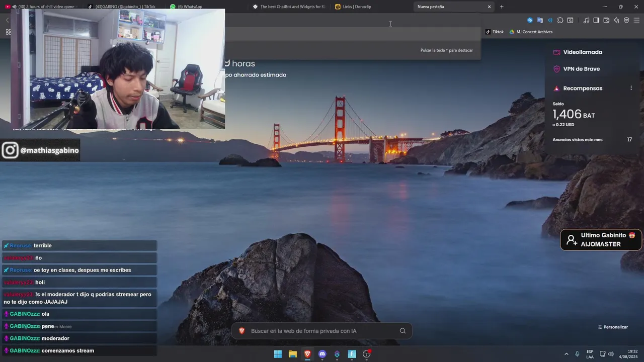Screen dimensions: 644x362
Task: Click the Shazam extension icon
Action: [530, 20]
